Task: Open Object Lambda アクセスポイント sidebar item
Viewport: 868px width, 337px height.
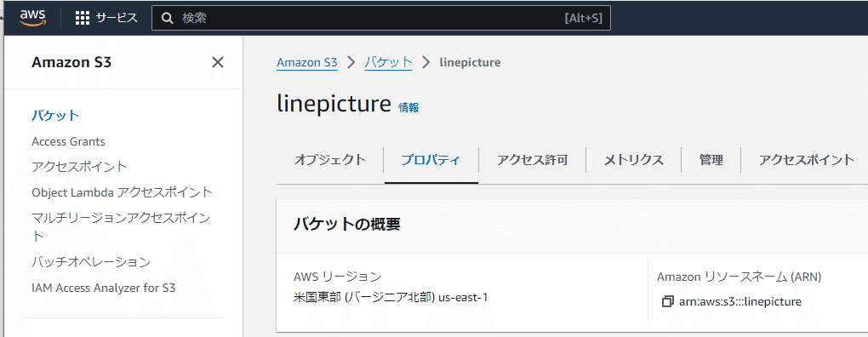Action: 123,192
